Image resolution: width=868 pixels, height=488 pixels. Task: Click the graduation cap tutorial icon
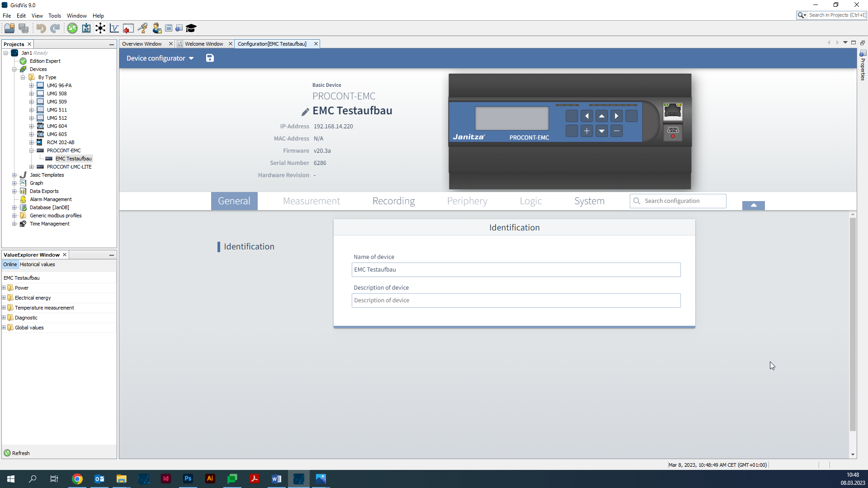pos(191,28)
